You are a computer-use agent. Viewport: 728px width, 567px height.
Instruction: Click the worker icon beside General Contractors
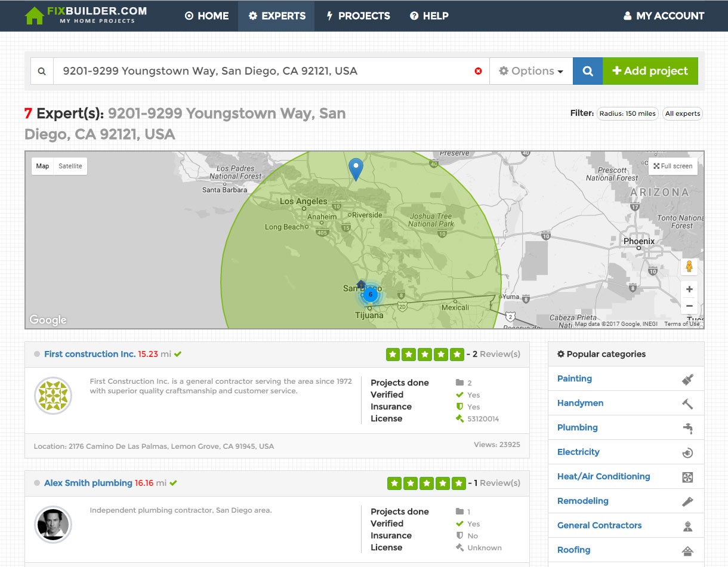pyautogui.click(x=687, y=526)
